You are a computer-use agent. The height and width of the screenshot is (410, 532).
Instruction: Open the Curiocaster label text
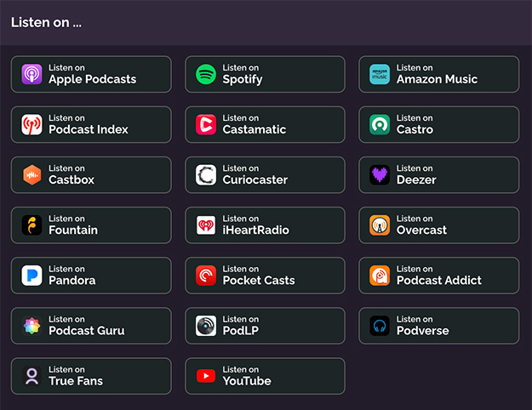(x=255, y=179)
